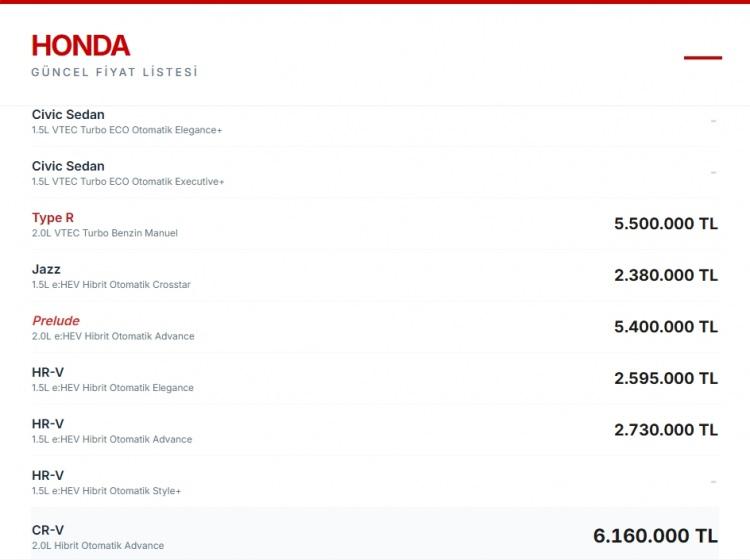Select HR-V Advance model name
Screen dimensions: 750x560
click(48, 424)
